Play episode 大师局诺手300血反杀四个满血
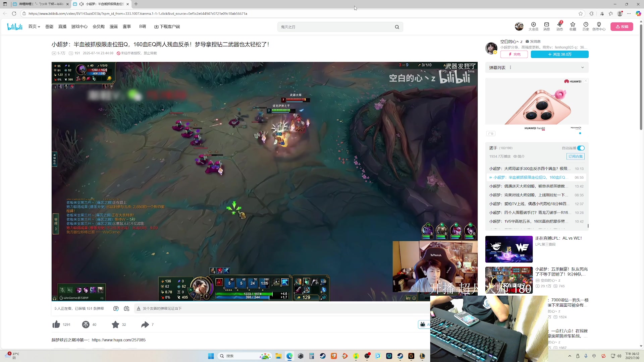644x362 pixels. click(536, 169)
